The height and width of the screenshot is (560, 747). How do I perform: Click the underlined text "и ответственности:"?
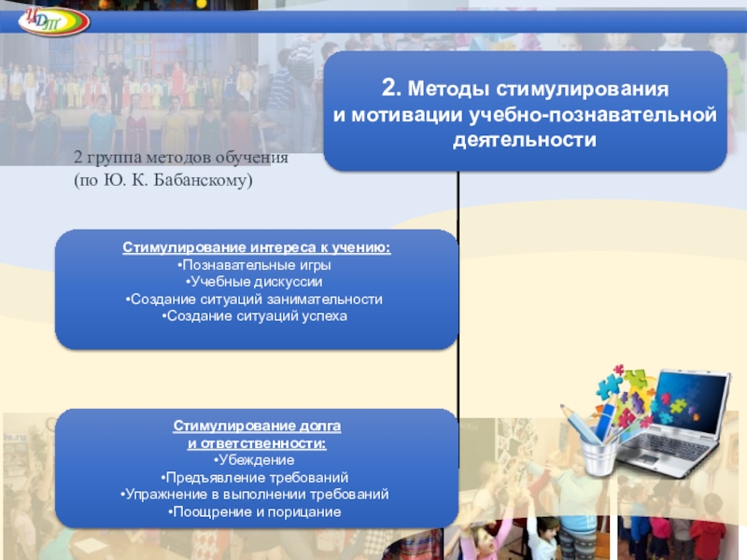pos(257,443)
